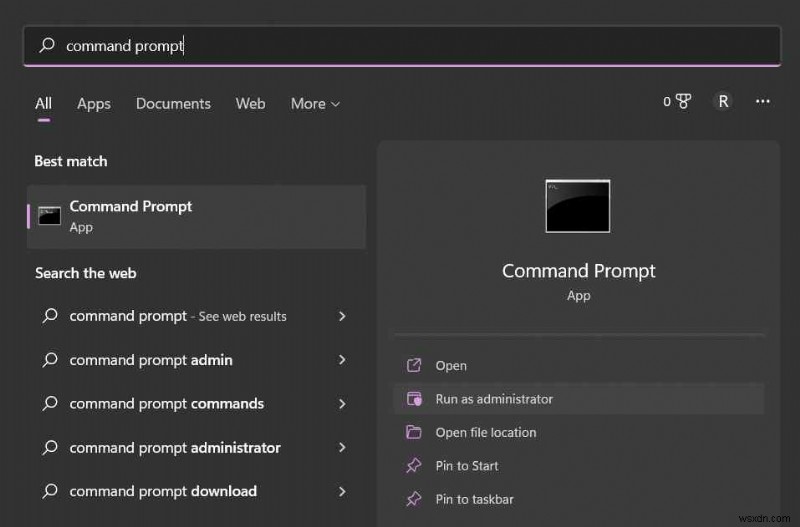Click the rewards trophy icon

(683, 101)
